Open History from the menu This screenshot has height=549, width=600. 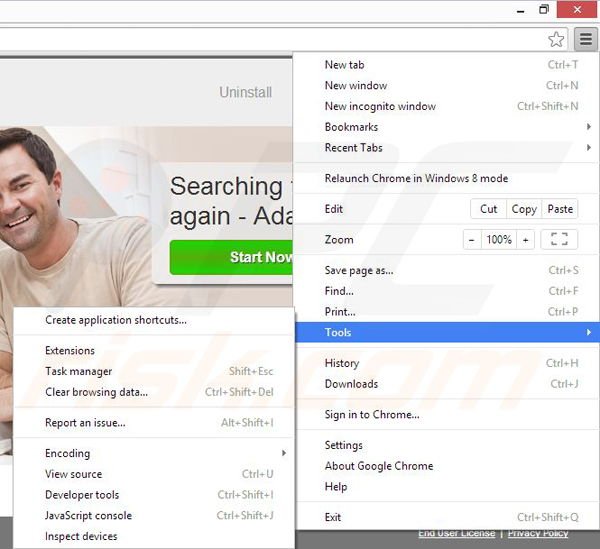click(446, 363)
